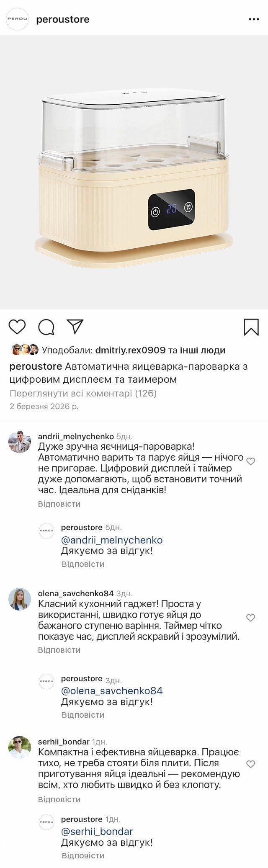Reply to andrii_melnychenko's comment
Image resolution: width=268 pixels, height=868 pixels.
[59, 504]
